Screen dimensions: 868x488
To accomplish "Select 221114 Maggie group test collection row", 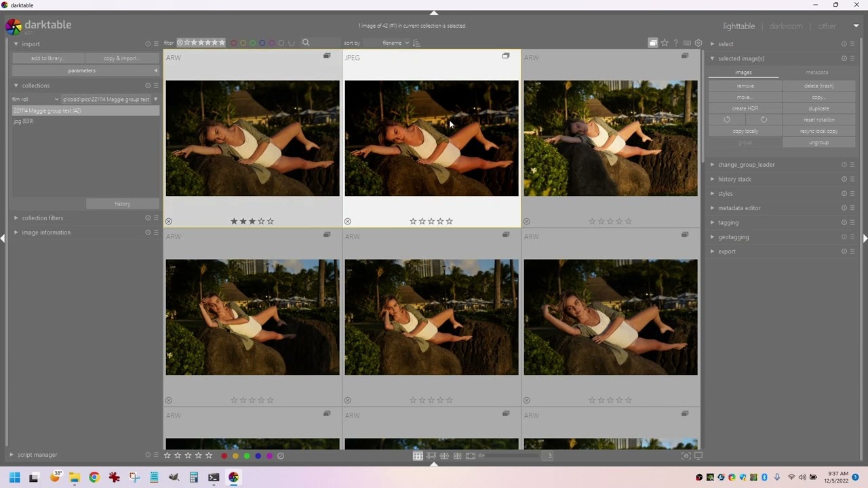I will [x=85, y=110].
